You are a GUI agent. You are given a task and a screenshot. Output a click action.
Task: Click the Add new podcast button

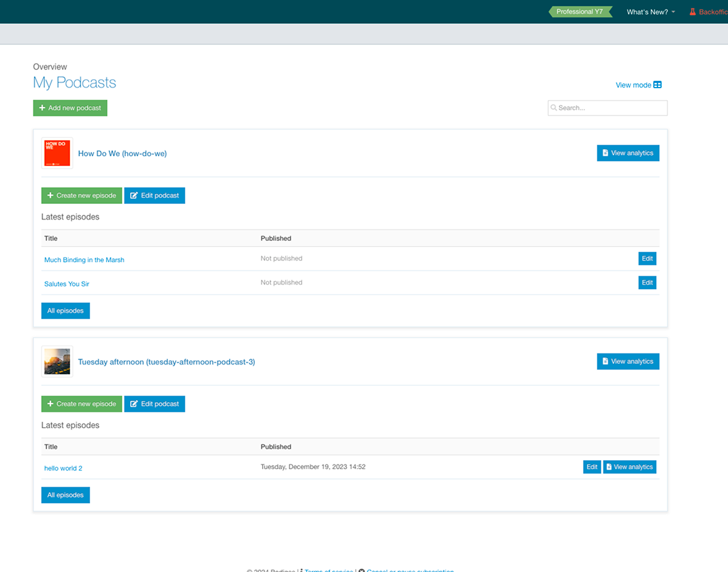tap(70, 108)
